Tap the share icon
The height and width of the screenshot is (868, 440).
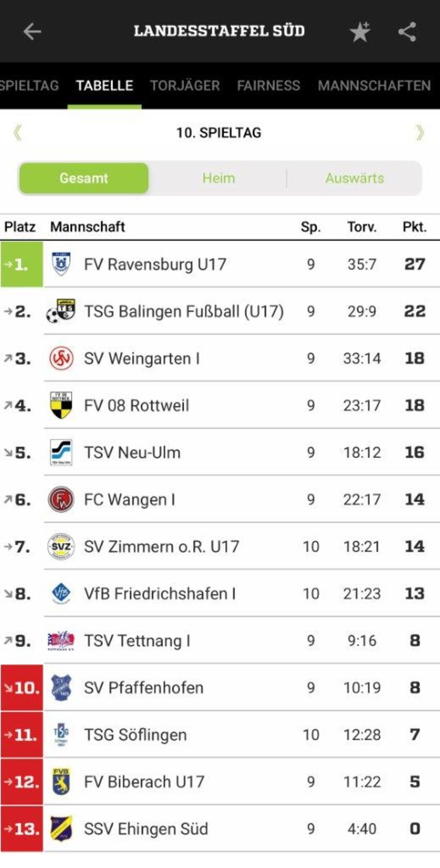[x=407, y=32]
